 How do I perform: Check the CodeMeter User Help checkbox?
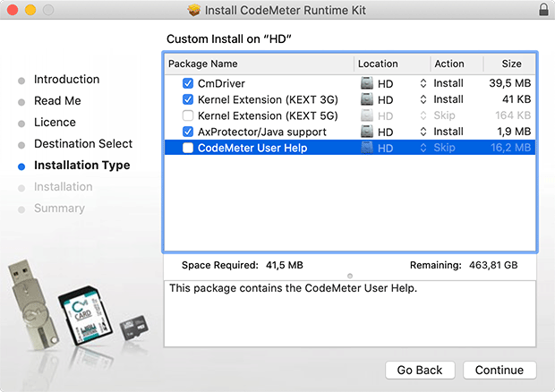point(188,148)
